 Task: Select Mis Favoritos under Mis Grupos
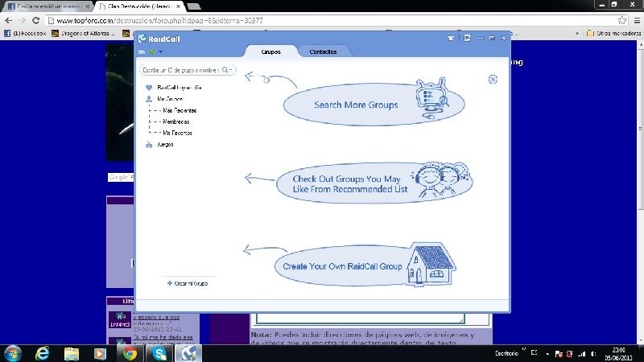[177, 133]
